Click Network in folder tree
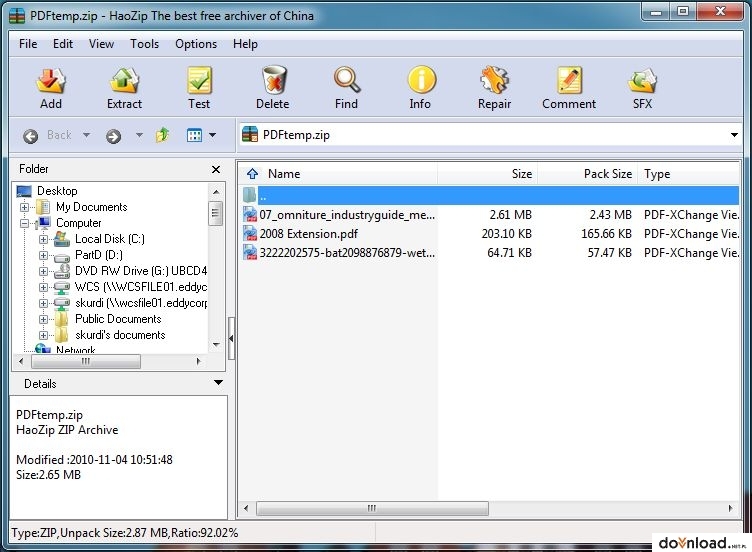 click(x=76, y=350)
